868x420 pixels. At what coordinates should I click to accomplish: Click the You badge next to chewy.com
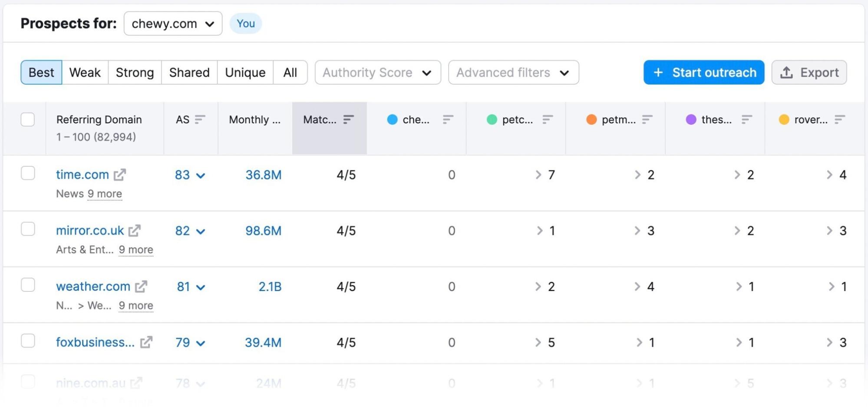click(246, 23)
